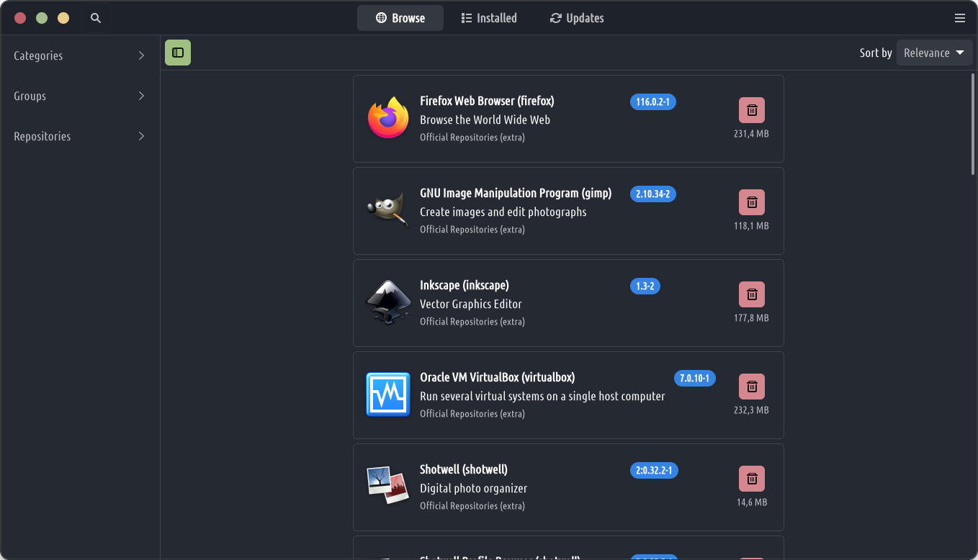Screen dimensions: 978x560
Task: Click the Inkscape logo icon
Action: pos(388,302)
